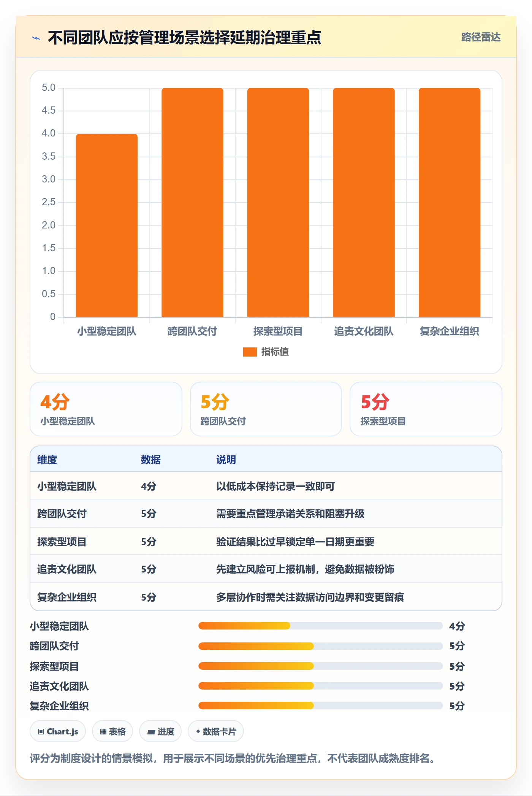This screenshot has height=796, width=532.
Task: Select 需要重点管理承诺关系和阻塞升级 description cell
Action: 290,514
